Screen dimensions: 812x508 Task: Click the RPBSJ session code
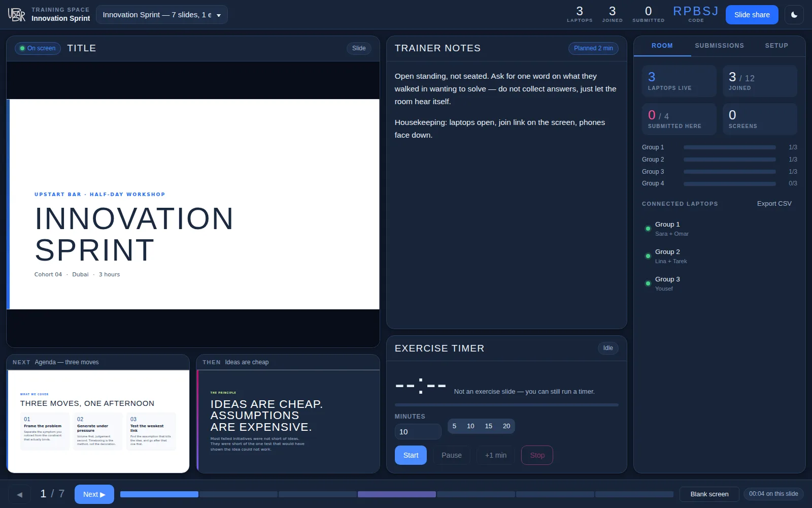click(x=696, y=11)
